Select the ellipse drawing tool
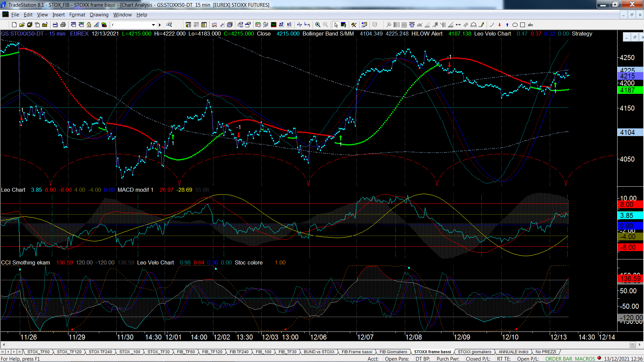 click(515, 25)
